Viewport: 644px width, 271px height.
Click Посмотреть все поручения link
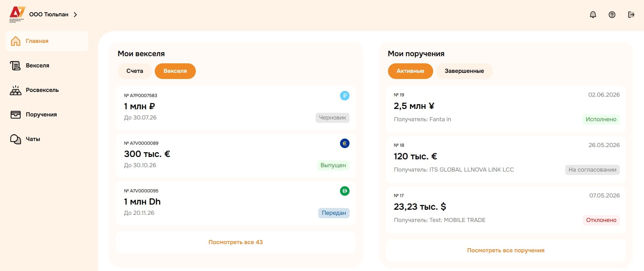(506, 251)
